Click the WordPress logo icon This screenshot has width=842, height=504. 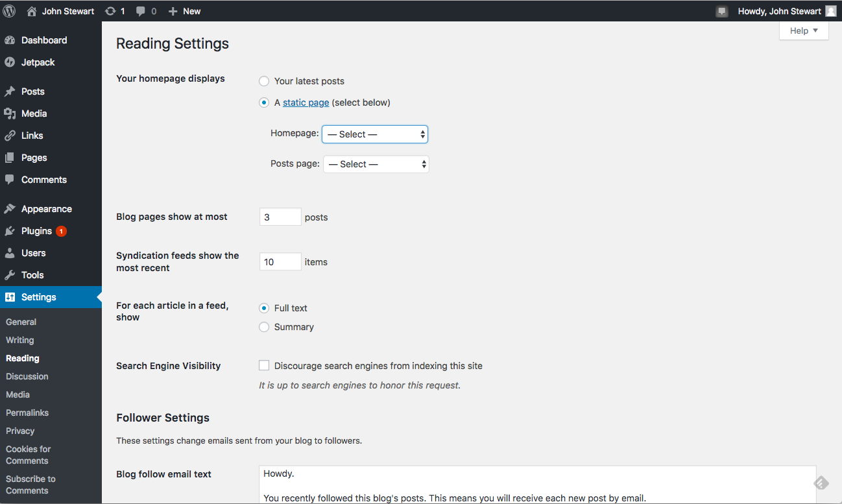9,11
